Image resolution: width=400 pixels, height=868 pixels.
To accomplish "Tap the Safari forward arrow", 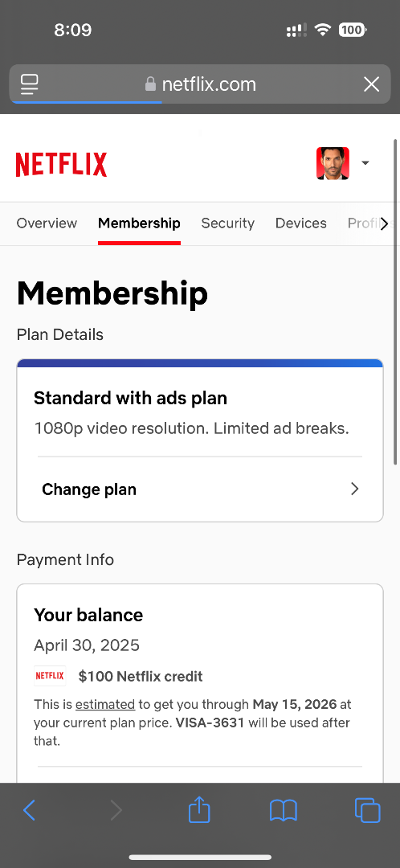I will [116, 810].
